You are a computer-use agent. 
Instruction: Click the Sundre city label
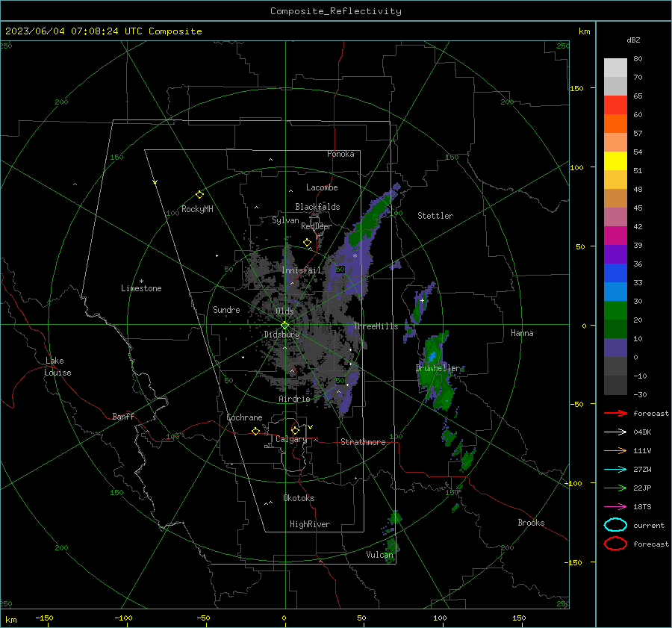pyautogui.click(x=226, y=309)
